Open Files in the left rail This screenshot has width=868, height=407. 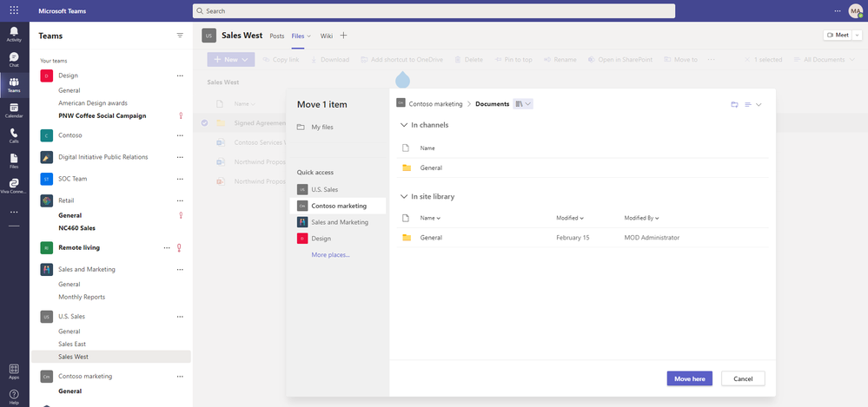pyautogui.click(x=14, y=161)
